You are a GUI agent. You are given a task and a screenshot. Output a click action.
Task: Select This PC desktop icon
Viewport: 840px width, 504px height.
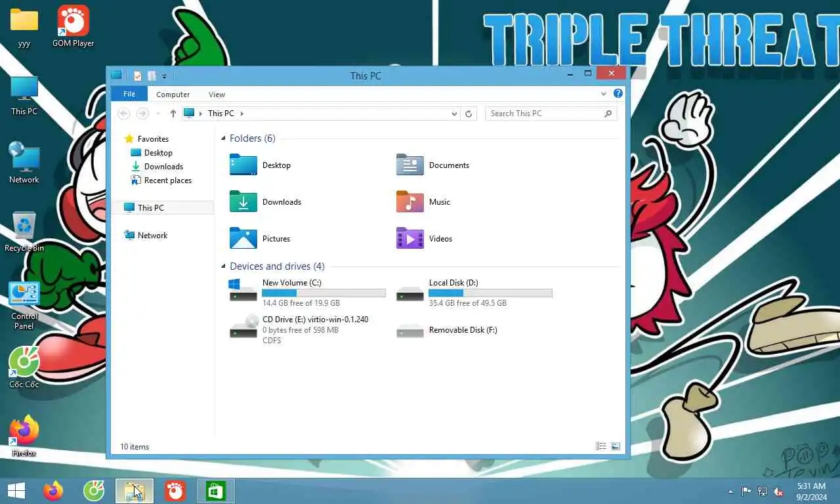pyautogui.click(x=24, y=95)
